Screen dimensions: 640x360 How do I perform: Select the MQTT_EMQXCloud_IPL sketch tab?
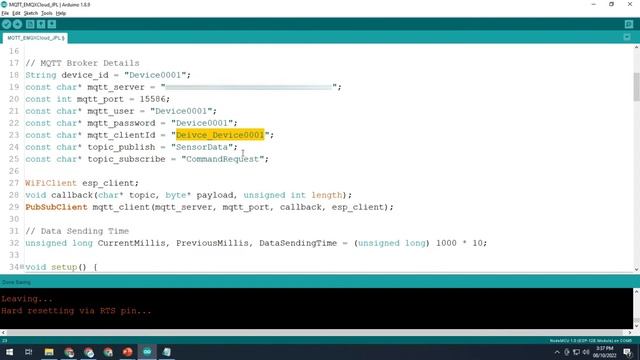pos(35,38)
